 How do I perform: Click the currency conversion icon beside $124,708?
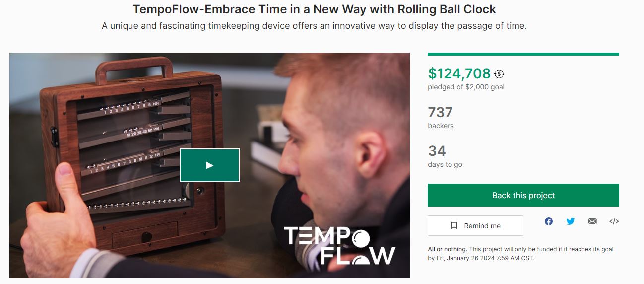pos(499,74)
